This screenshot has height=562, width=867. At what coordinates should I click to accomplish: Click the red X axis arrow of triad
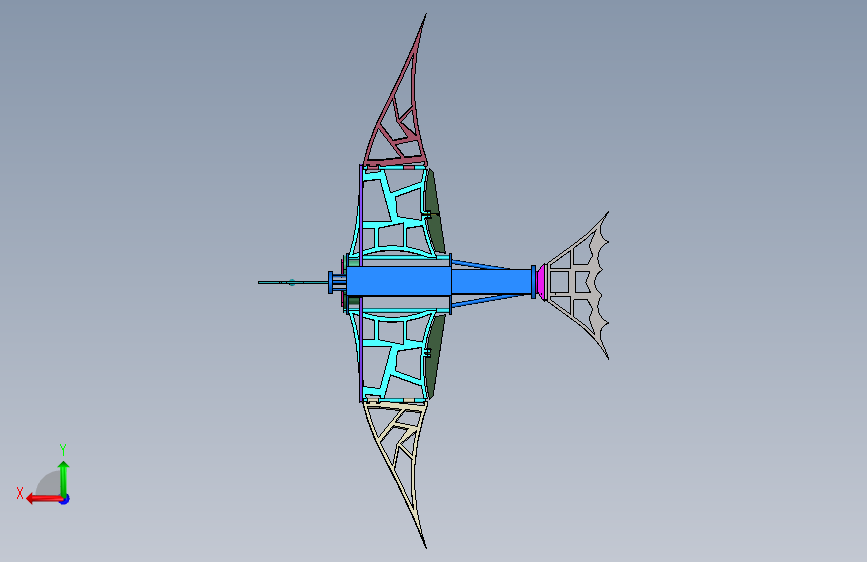[x=43, y=499]
